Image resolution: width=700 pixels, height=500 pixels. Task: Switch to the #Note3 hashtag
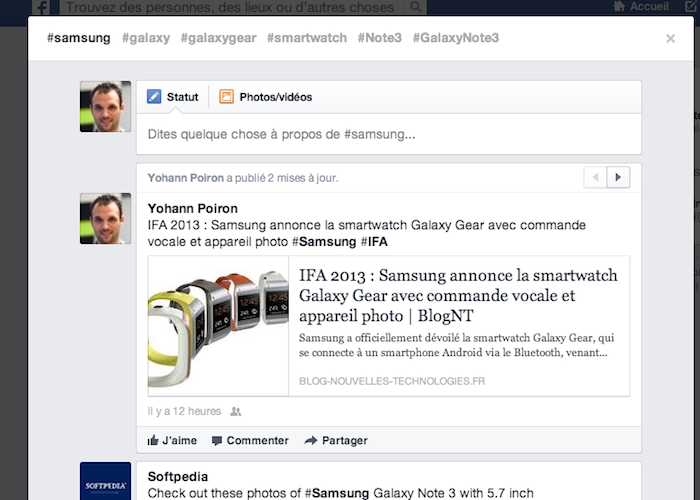379,38
